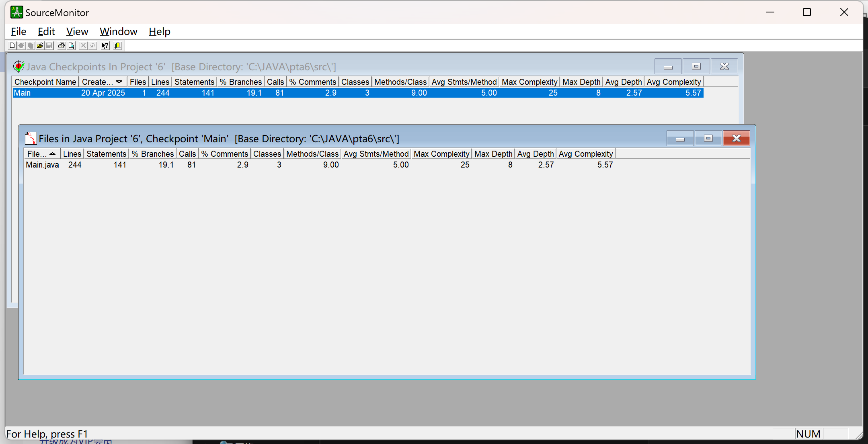Click the Java Checkpoints window target icon

[x=18, y=66]
